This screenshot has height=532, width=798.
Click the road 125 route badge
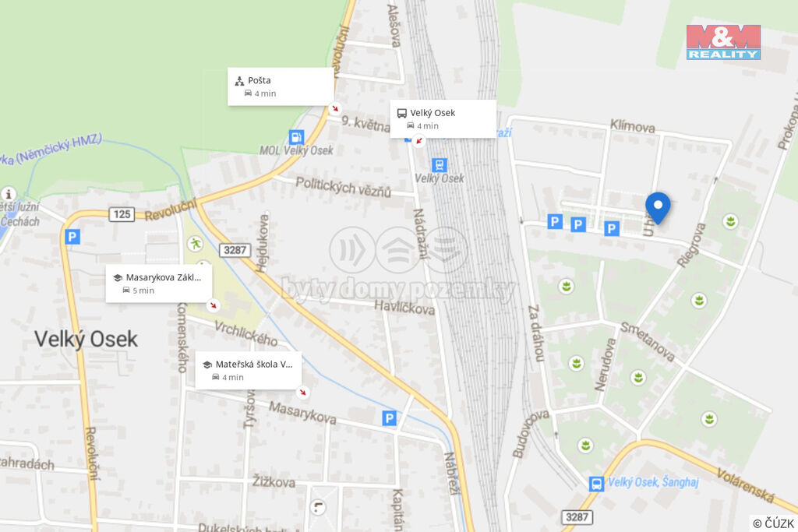pyautogui.click(x=122, y=214)
